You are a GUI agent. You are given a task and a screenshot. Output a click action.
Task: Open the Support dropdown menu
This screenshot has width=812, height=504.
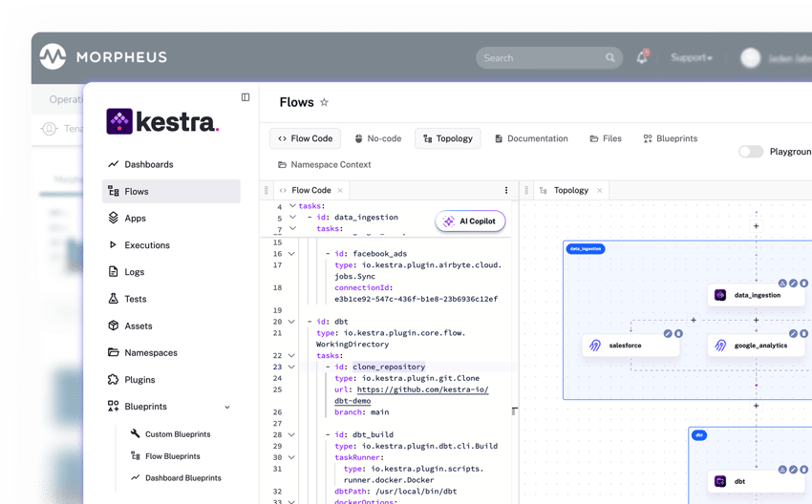coord(691,58)
